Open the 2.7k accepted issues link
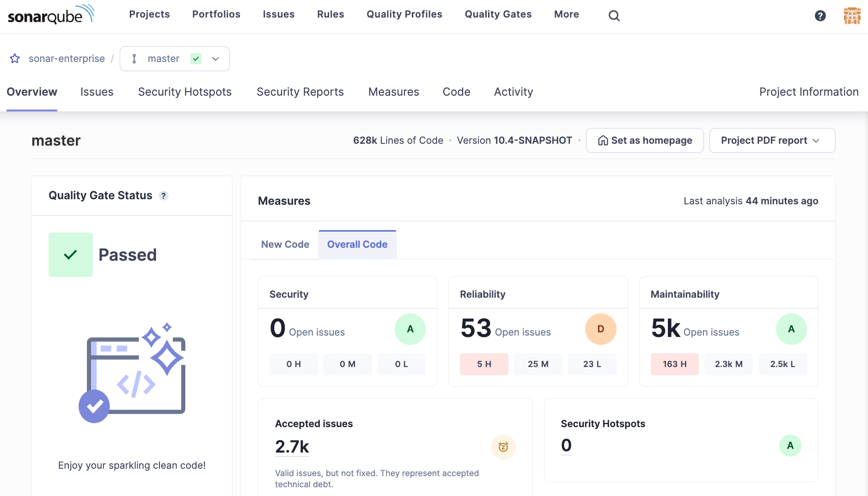Screen dimensions: 868x496 coord(292,447)
